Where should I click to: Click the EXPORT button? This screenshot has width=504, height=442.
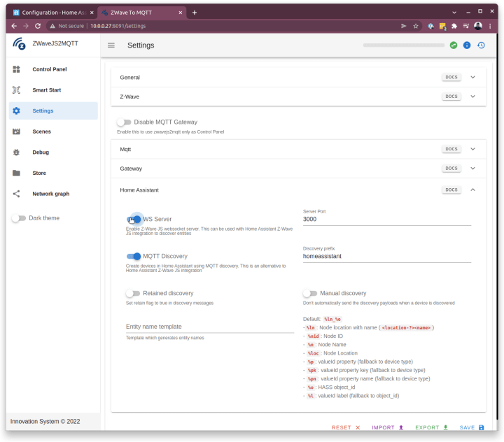pyautogui.click(x=431, y=427)
